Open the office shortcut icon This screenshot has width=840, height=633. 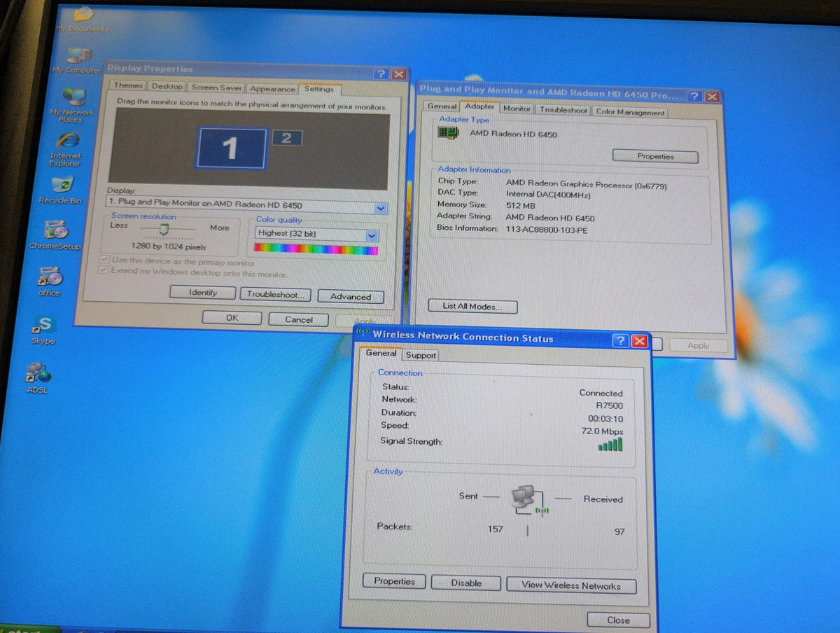click(49, 281)
